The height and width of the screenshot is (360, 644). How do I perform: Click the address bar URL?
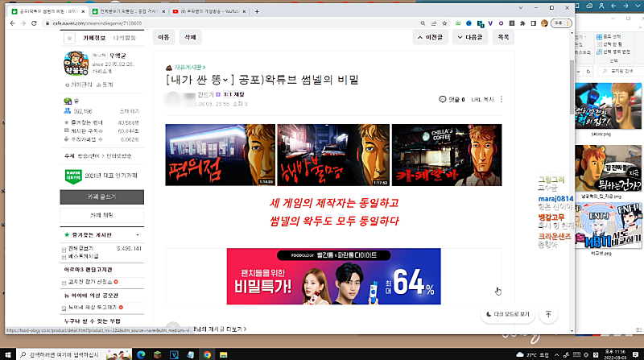pyautogui.click(x=97, y=23)
